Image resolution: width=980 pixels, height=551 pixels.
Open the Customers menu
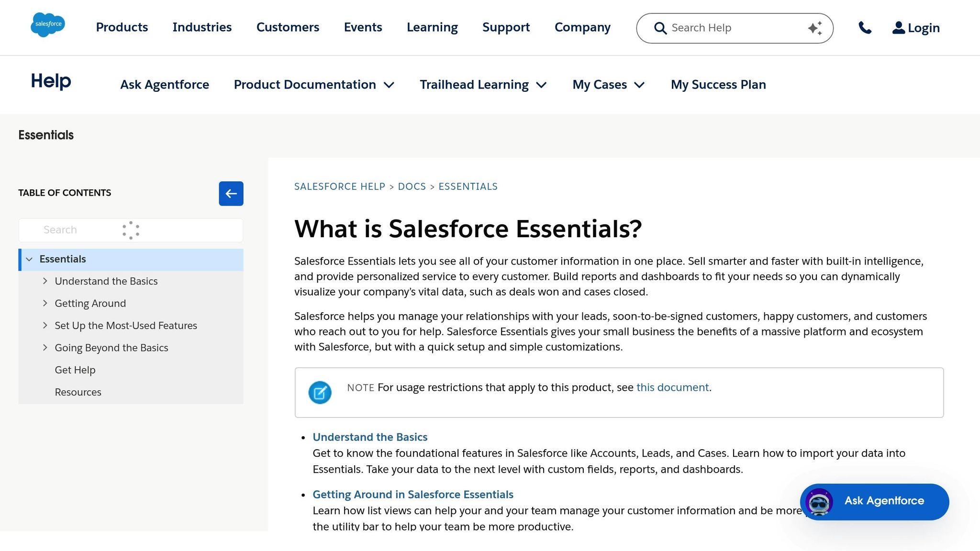pyautogui.click(x=288, y=27)
